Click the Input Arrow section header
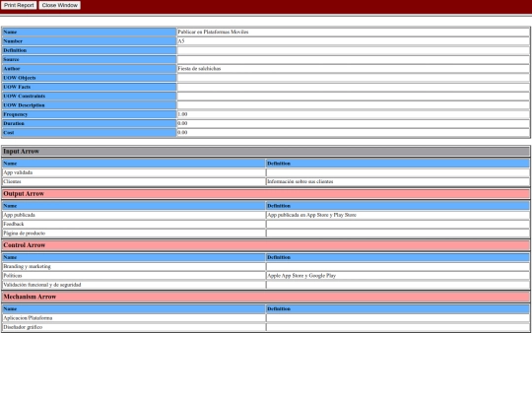This screenshot has width=532, height=399. [266, 152]
